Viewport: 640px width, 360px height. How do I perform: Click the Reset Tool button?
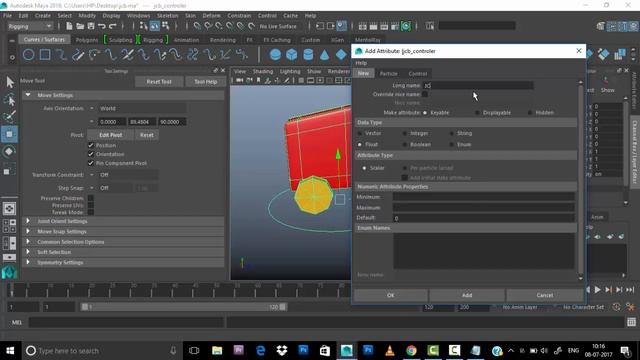pos(159,82)
